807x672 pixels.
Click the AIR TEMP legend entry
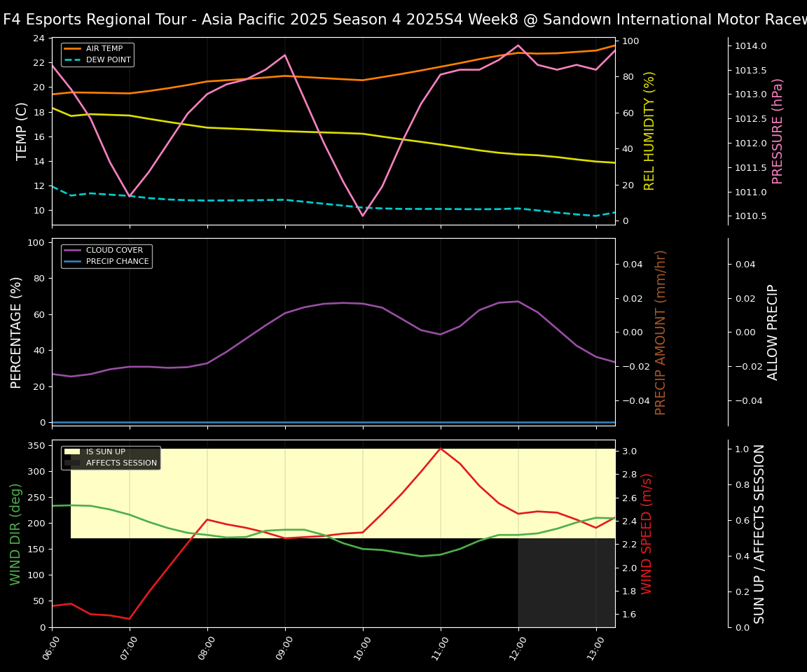pyautogui.click(x=104, y=49)
